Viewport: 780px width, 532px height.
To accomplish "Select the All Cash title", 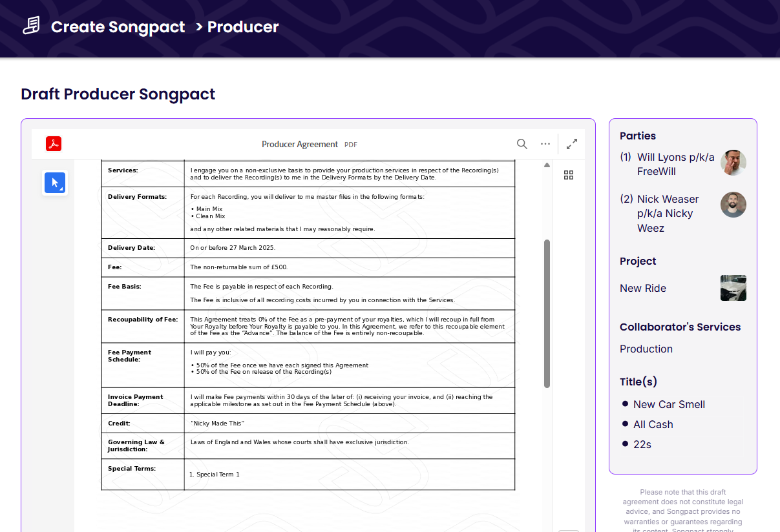I will (x=653, y=424).
